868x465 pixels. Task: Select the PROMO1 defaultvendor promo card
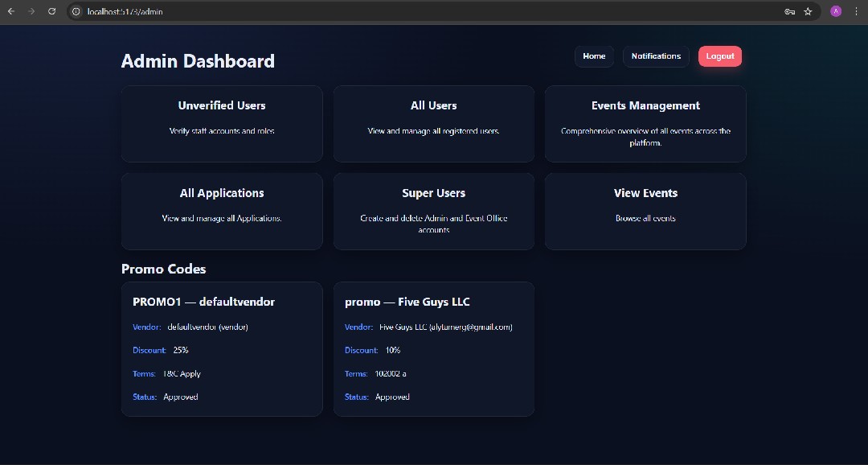click(222, 348)
